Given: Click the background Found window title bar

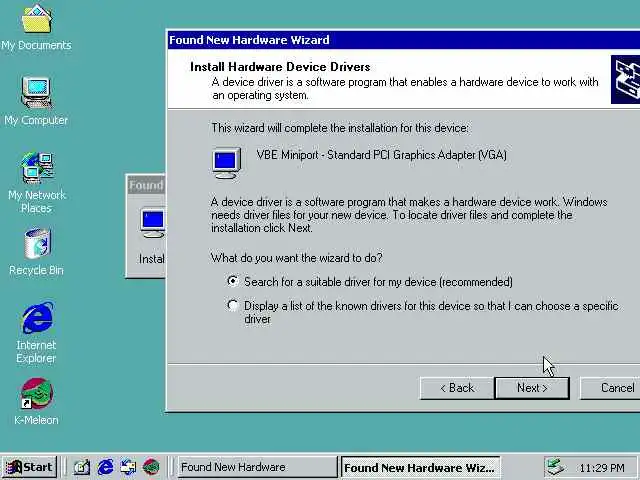Looking at the screenshot, I should click(146, 185).
